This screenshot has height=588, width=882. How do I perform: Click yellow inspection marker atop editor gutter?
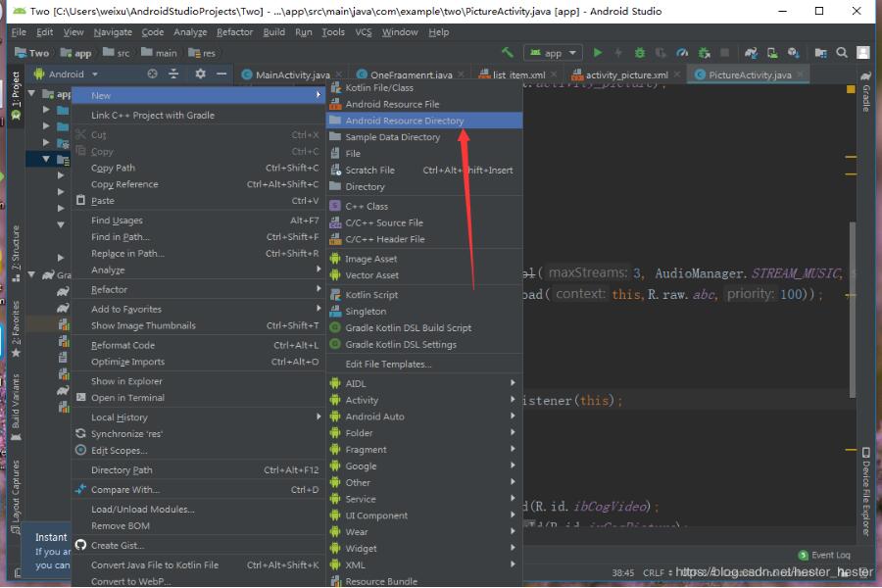click(x=851, y=89)
